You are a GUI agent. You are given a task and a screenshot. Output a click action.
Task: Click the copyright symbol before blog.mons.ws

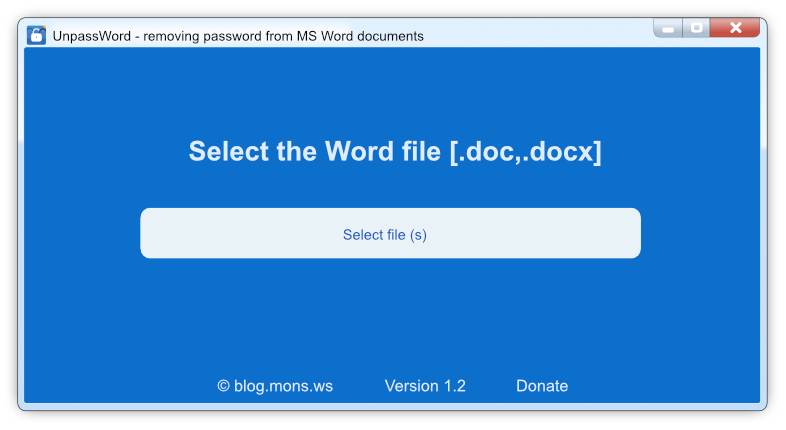[x=224, y=386]
